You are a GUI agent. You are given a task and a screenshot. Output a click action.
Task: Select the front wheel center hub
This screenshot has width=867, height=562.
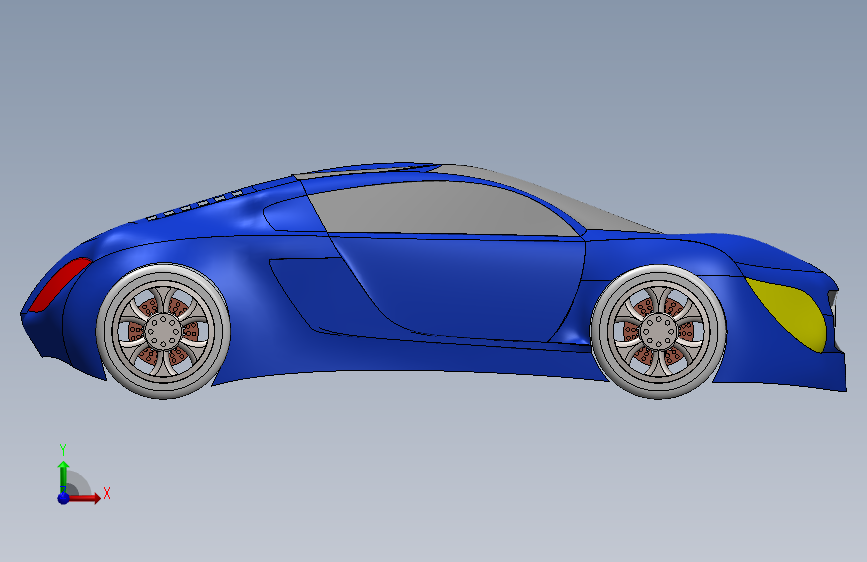(x=659, y=331)
